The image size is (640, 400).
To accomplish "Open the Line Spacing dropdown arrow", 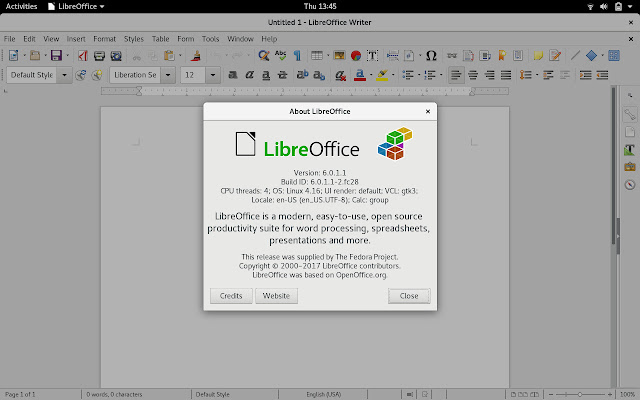I will (537, 75).
